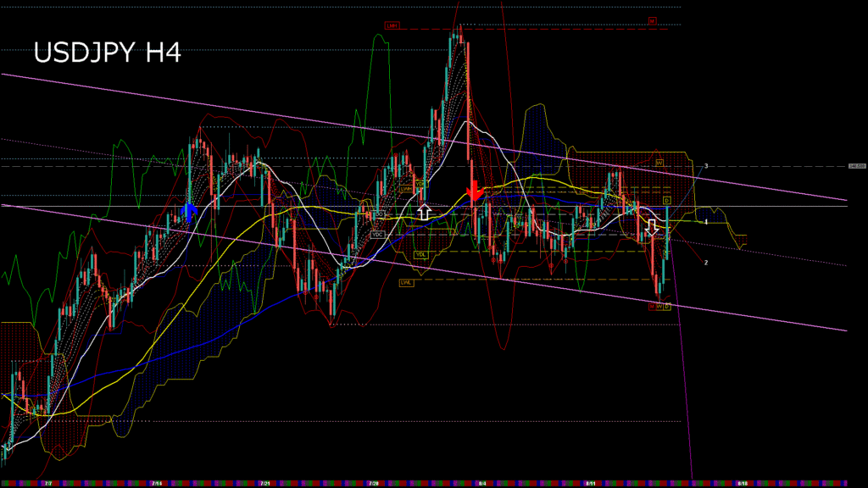This screenshot has width=868, height=488.
Task: Select the white outlined down arrow
Action: [652, 227]
